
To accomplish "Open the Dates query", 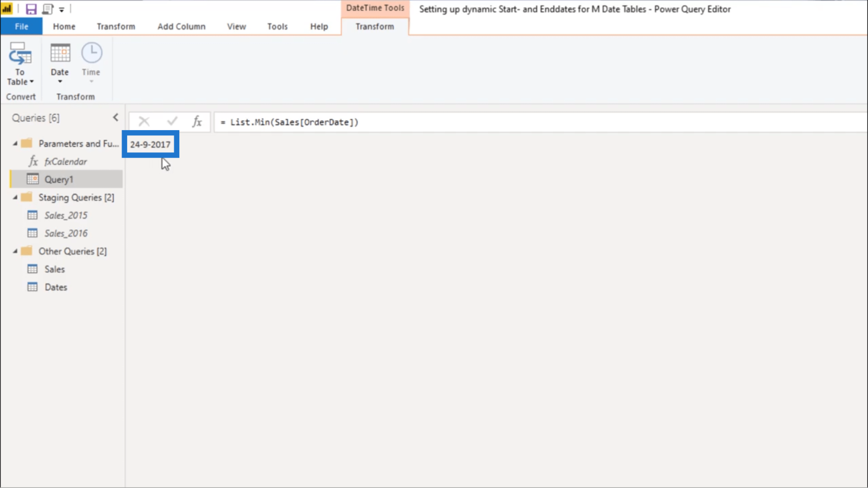I will point(56,287).
